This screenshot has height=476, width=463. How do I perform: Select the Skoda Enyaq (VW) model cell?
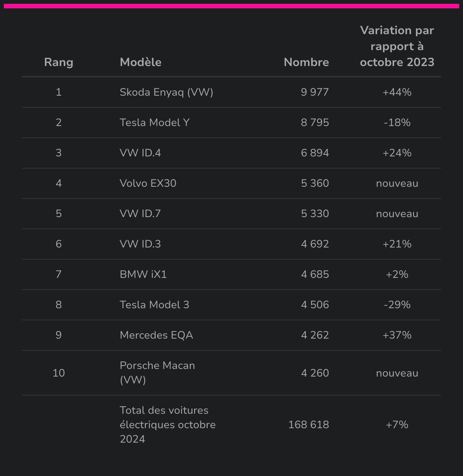(166, 92)
